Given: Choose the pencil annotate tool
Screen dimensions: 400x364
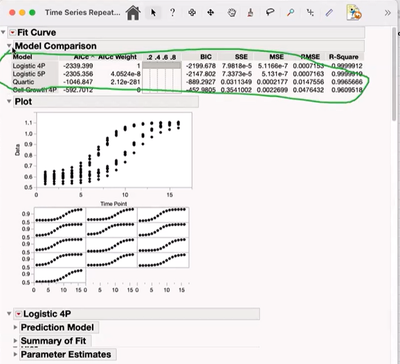Looking at the screenshot, I should [x=329, y=13].
